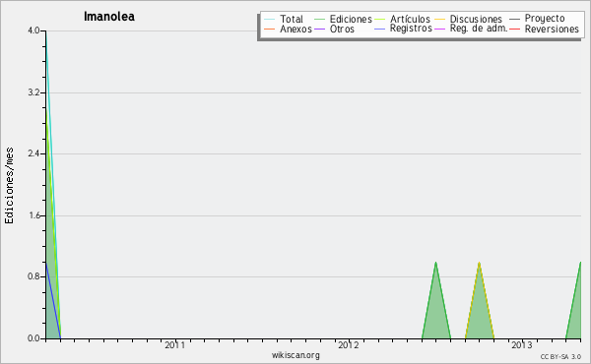This screenshot has width=591, height=364.
Task: Click the 2013 x-axis label
Action: 522,344
